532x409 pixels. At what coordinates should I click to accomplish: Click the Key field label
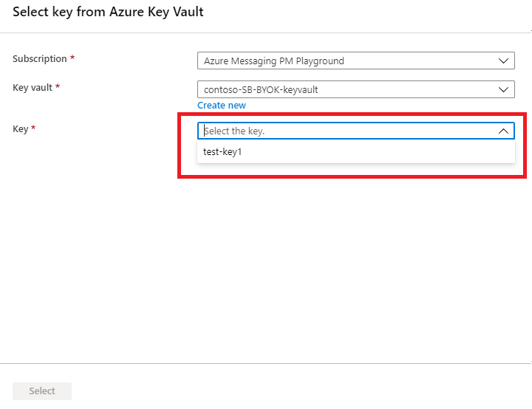tap(20, 129)
